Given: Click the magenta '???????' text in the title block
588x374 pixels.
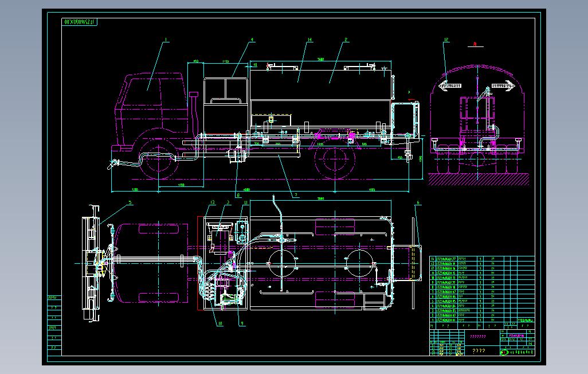Looking at the screenshot, I should coord(478,337).
